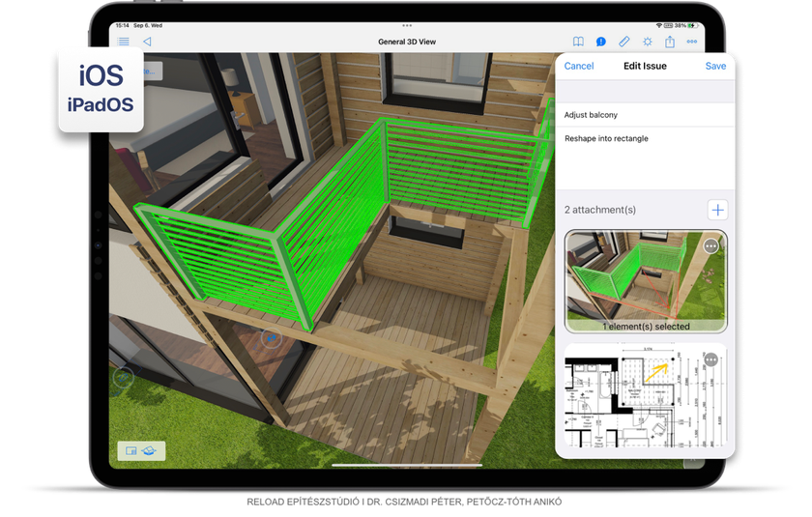Tap the footsteps walk marker on floor

[271, 339]
